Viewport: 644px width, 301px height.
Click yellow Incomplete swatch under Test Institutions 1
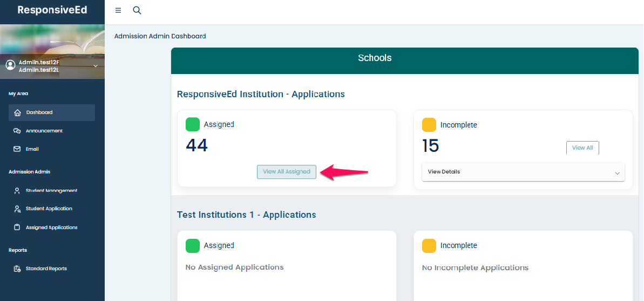429,246
